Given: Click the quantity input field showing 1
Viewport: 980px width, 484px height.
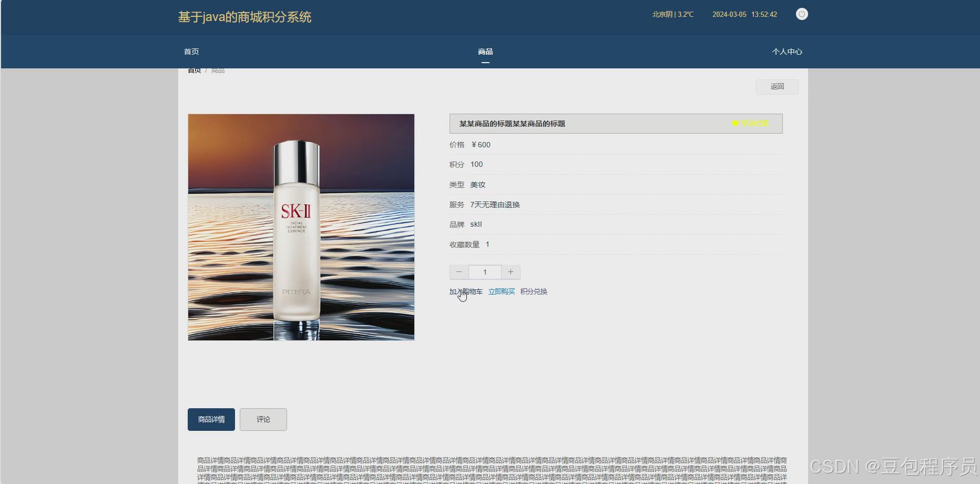Looking at the screenshot, I should pyautogui.click(x=485, y=272).
